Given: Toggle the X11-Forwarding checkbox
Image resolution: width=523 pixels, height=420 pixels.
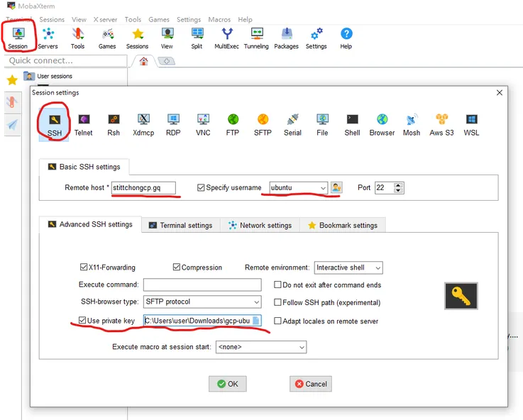Looking at the screenshot, I should tap(84, 267).
